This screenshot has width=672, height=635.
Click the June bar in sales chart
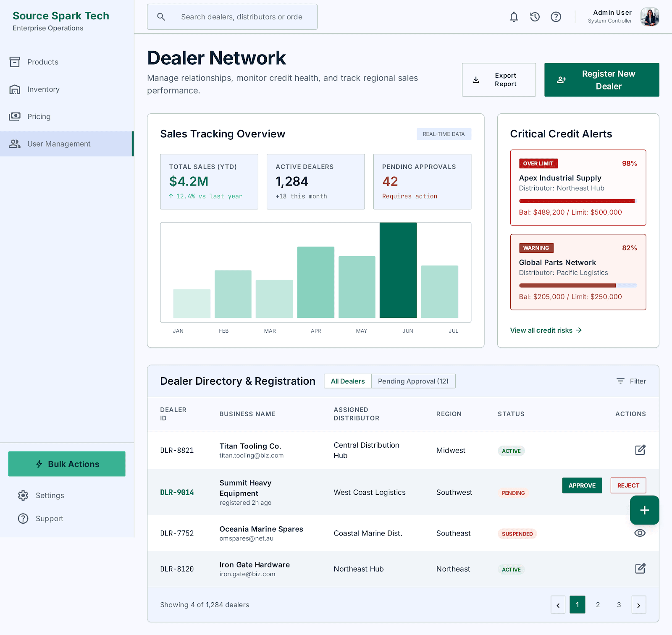[398, 270]
